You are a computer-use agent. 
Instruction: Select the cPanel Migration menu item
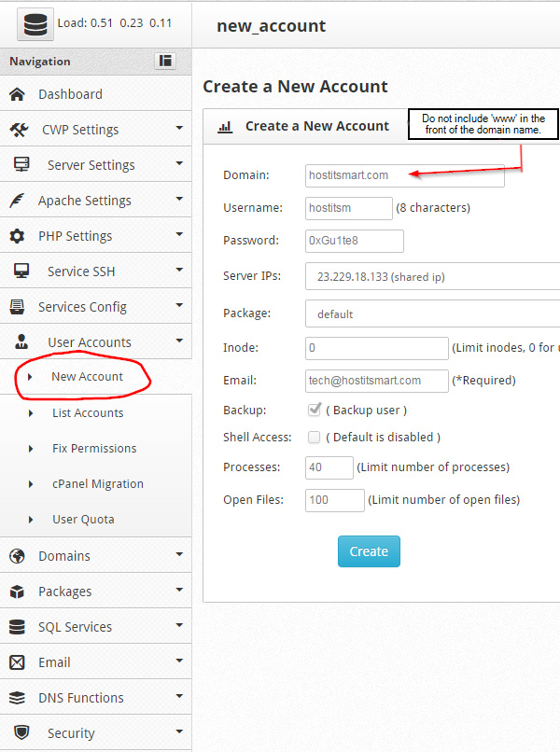pyautogui.click(x=97, y=484)
